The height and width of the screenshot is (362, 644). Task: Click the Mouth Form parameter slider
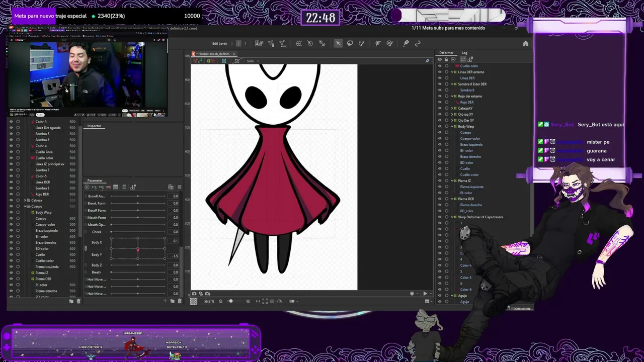pos(138,218)
